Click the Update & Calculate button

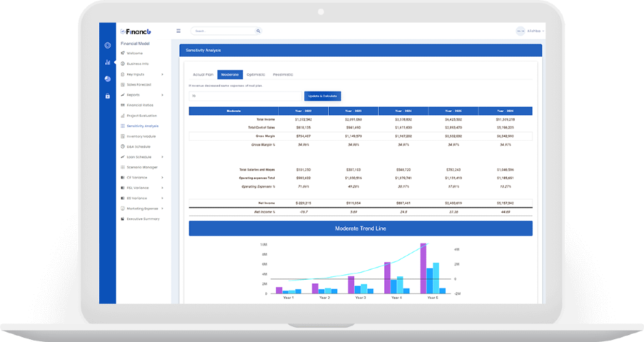(323, 96)
